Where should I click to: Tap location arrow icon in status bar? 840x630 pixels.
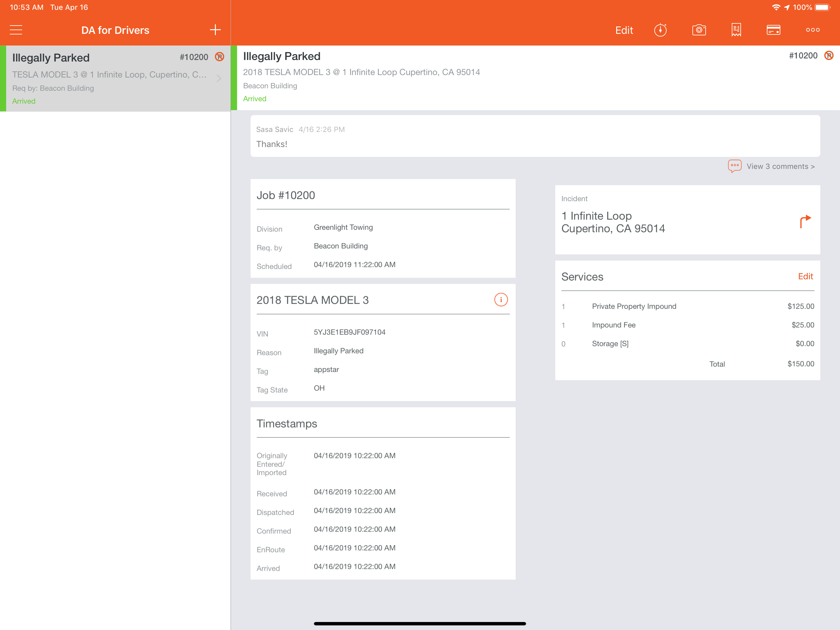coord(787,7)
